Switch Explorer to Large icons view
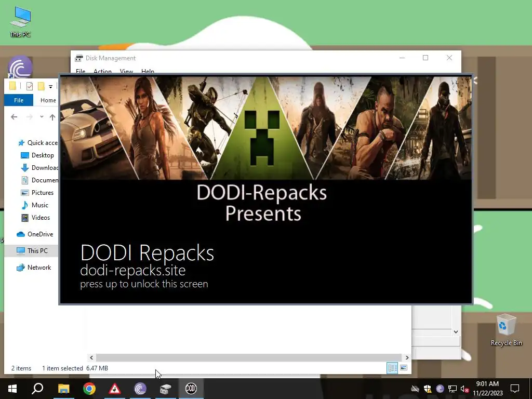This screenshot has width=532, height=399. (x=404, y=368)
